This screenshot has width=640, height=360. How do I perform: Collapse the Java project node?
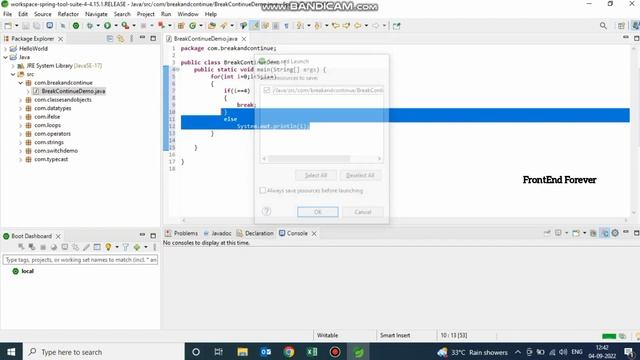pos(6,57)
